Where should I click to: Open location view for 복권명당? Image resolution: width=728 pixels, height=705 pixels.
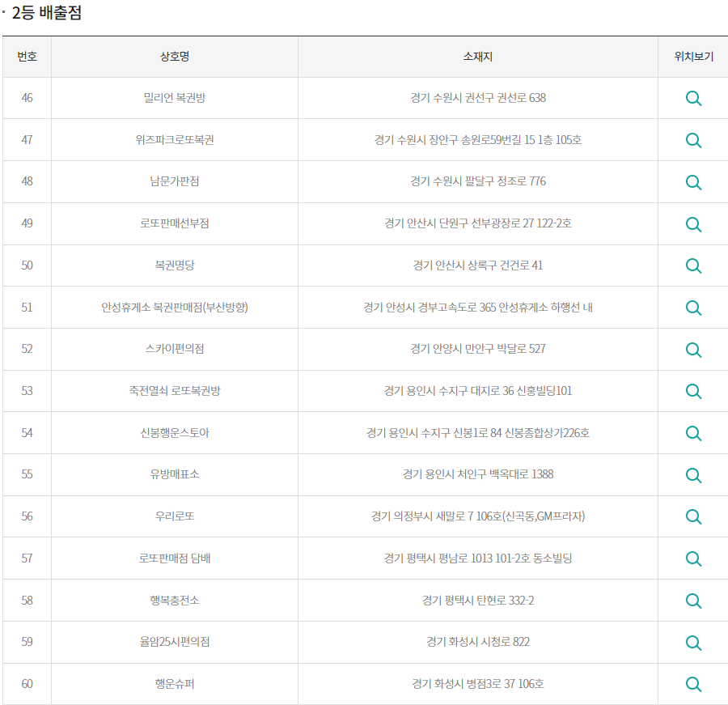pyautogui.click(x=693, y=265)
